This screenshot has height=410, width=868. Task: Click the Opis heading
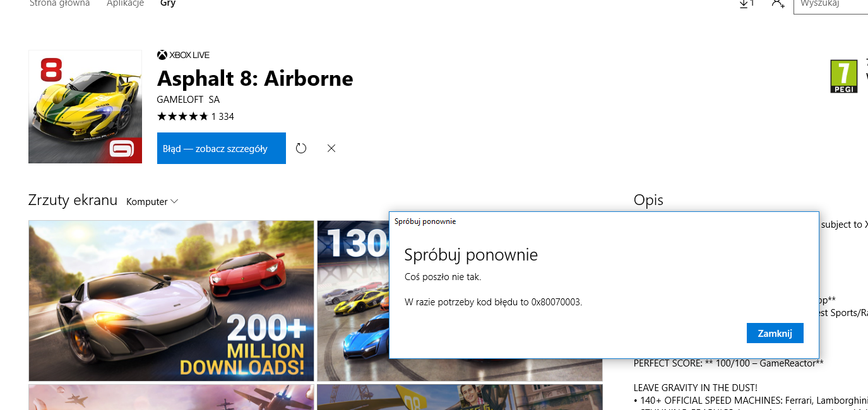tap(648, 201)
